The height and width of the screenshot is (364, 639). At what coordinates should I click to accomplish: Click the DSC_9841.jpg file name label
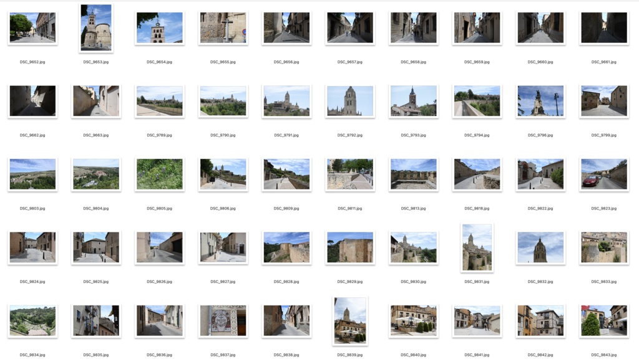coord(477,355)
